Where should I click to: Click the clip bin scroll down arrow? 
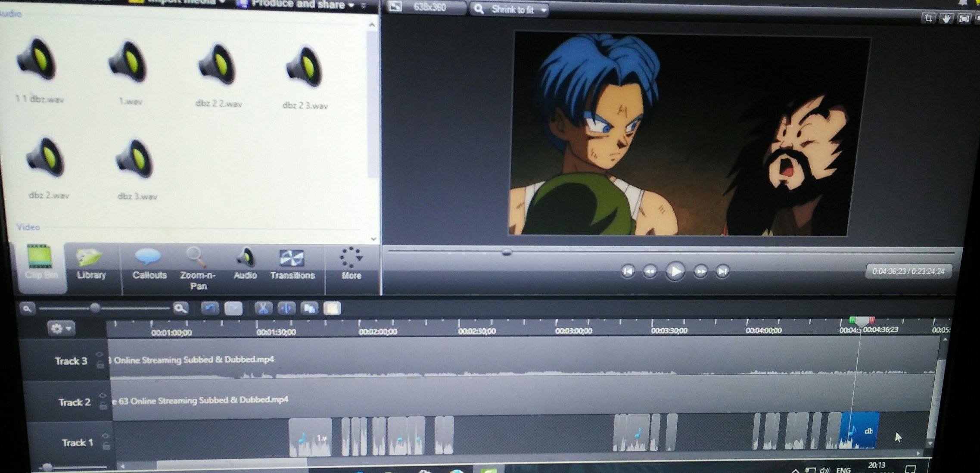373,239
